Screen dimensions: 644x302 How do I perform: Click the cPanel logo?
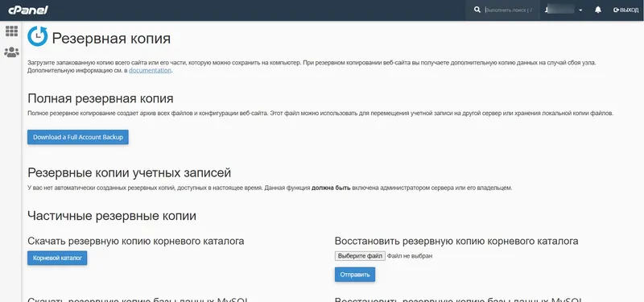point(28,10)
